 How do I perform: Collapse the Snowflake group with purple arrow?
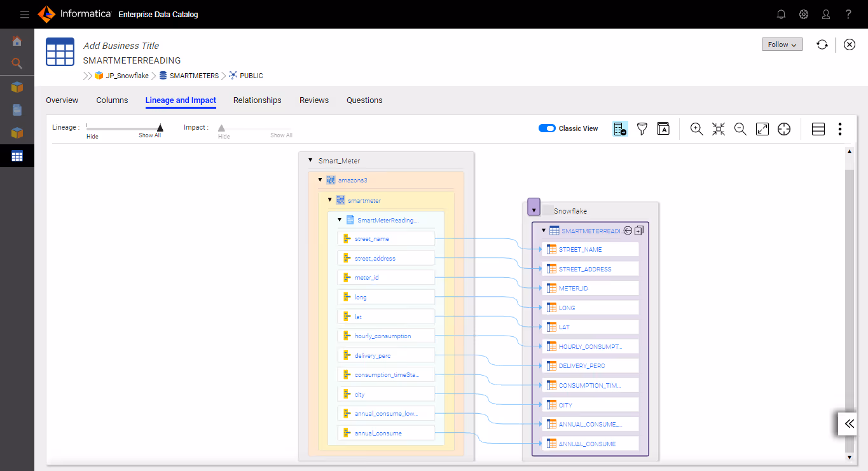(534, 207)
